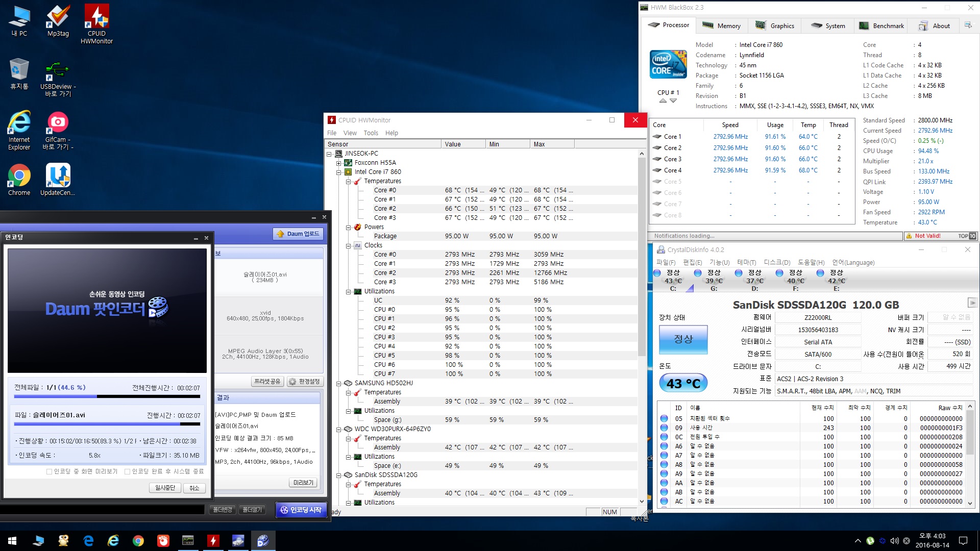Image resolution: width=980 pixels, height=551 pixels.
Task: Click the Windows Start button
Action: (12, 541)
